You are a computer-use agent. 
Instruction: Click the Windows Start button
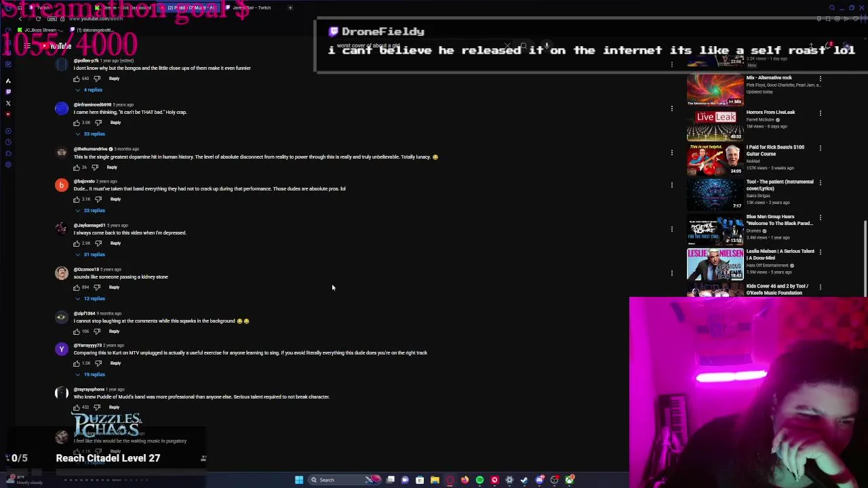click(x=299, y=480)
